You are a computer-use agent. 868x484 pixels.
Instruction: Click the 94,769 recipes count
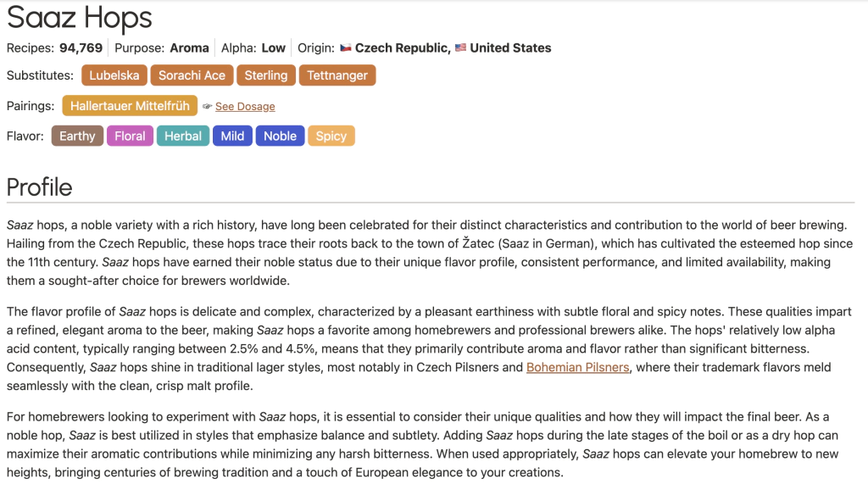point(81,48)
